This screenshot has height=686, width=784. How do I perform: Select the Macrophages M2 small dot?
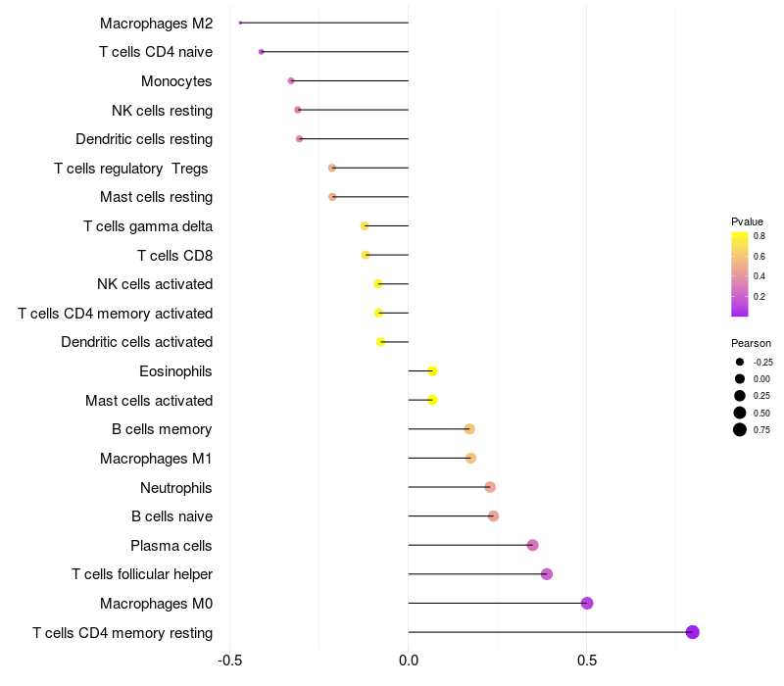240,23
